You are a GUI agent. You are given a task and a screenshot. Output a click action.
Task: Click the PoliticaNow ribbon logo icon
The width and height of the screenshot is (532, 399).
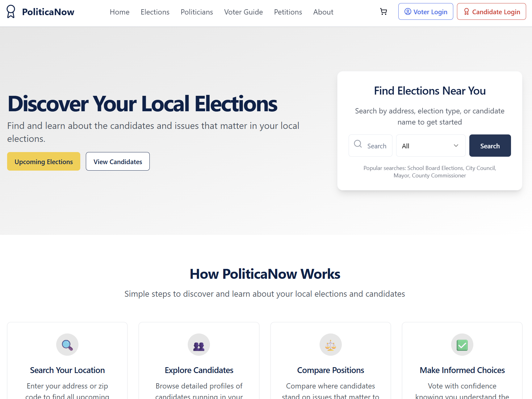pos(11,12)
